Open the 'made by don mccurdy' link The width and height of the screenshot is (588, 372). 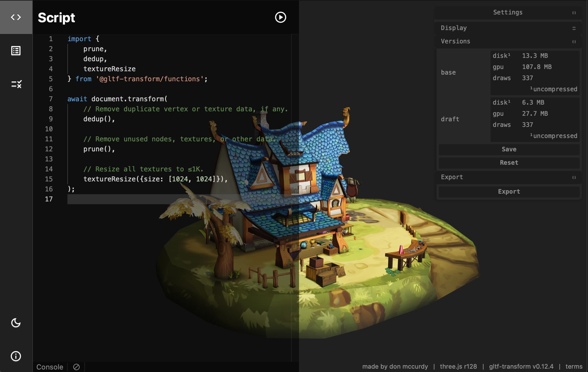[395, 366]
